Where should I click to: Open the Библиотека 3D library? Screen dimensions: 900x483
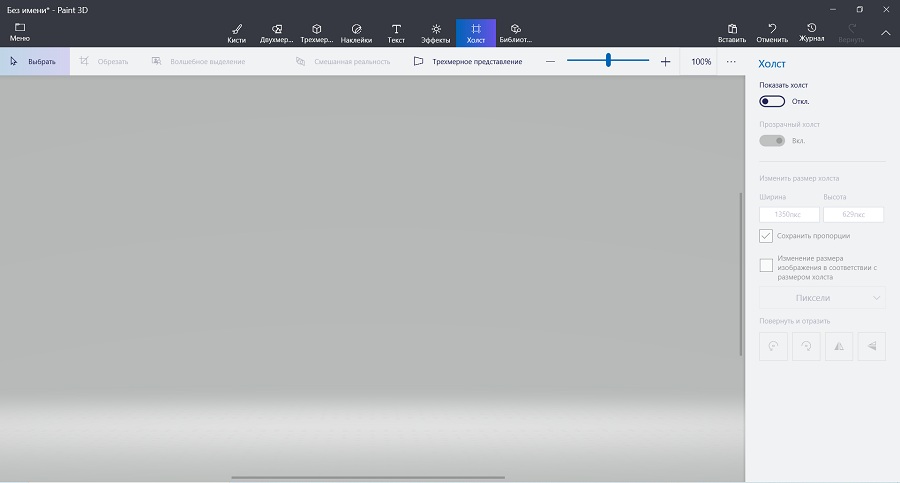tap(515, 33)
